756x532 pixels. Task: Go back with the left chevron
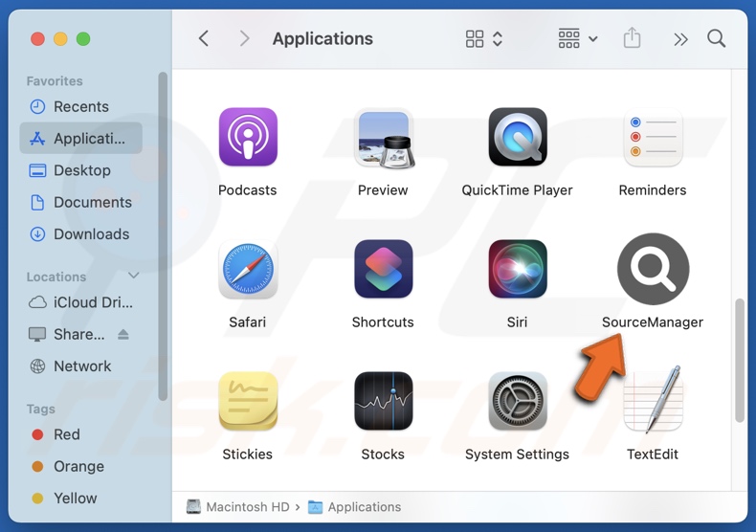tap(204, 38)
